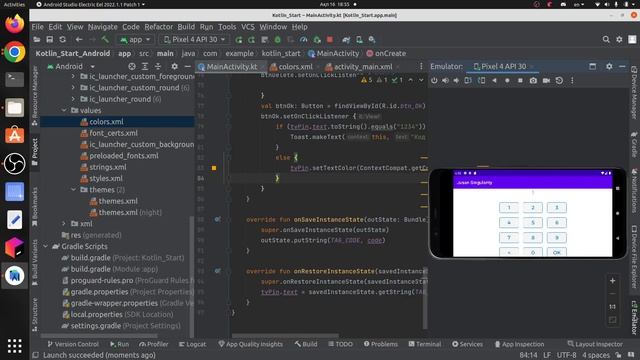640x360 pixels.
Task: Open Firefox from the Ubuntu dock
Action: click(15, 23)
